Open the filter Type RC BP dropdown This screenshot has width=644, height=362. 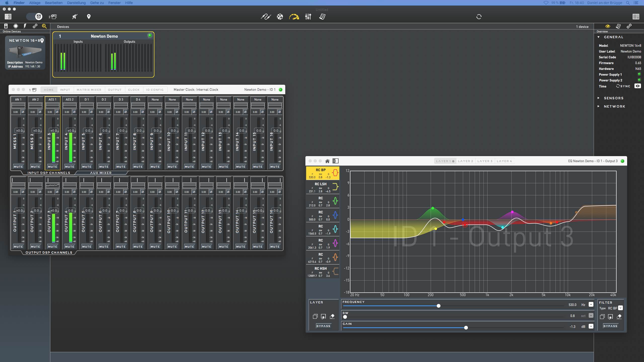(x=620, y=308)
